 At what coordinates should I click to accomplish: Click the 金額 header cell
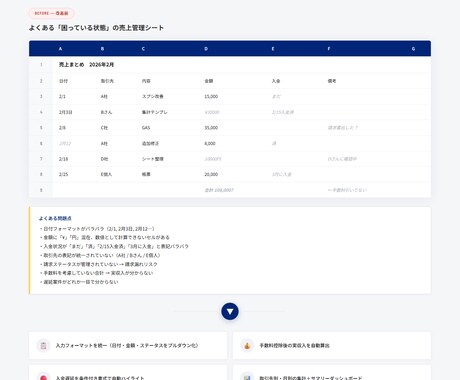point(209,81)
